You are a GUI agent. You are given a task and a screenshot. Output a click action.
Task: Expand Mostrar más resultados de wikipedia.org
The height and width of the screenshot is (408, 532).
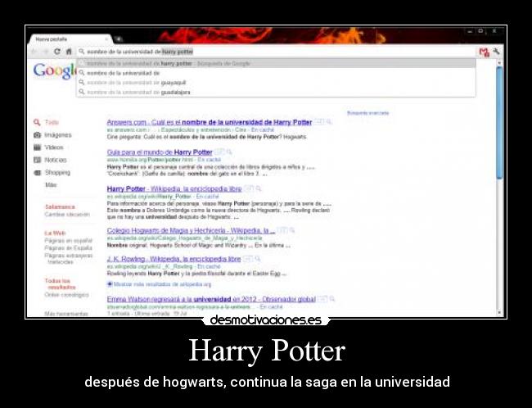(159, 284)
